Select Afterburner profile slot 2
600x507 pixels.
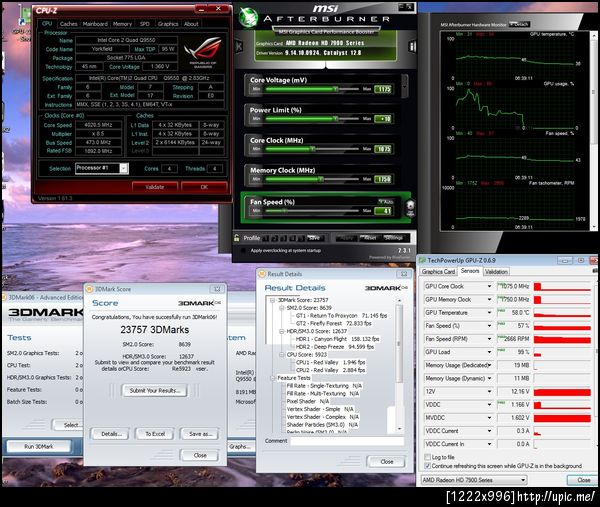(x=274, y=238)
